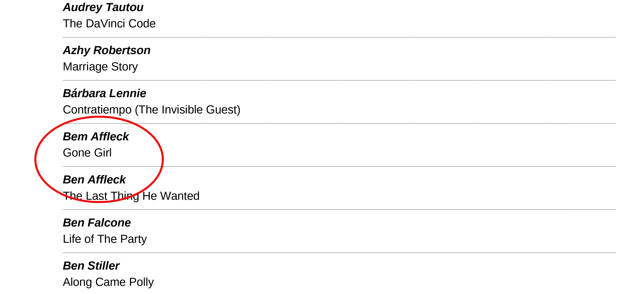This screenshot has height=294, width=644.
Task: Select Life of The Party title
Action: click(x=105, y=239)
